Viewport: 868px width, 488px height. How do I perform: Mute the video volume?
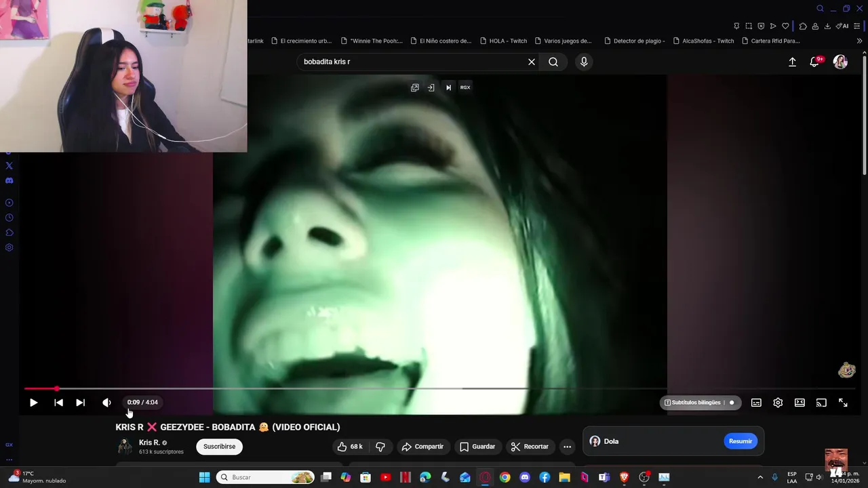click(106, 403)
